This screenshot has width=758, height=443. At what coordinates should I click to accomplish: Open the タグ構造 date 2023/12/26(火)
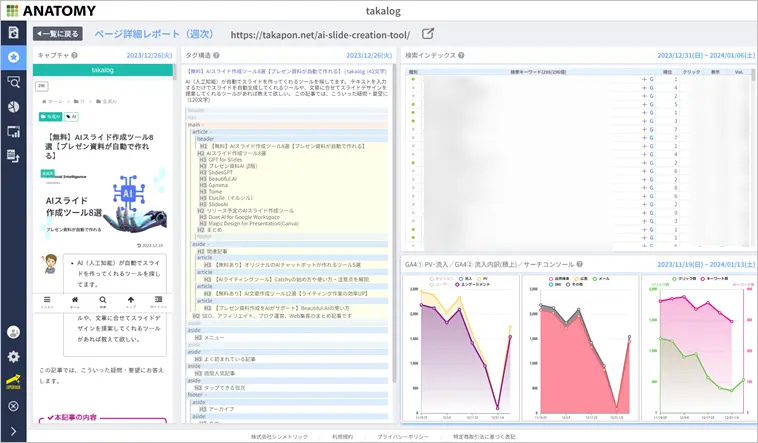(369, 55)
